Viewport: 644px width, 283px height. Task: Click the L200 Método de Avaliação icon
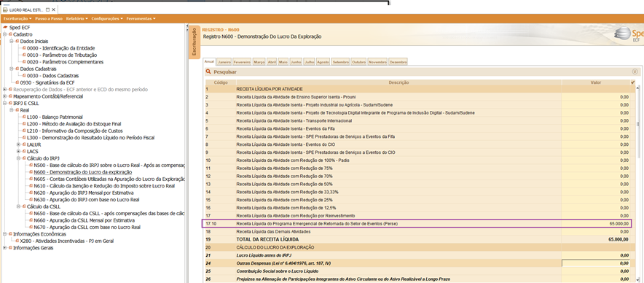coord(24,124)
